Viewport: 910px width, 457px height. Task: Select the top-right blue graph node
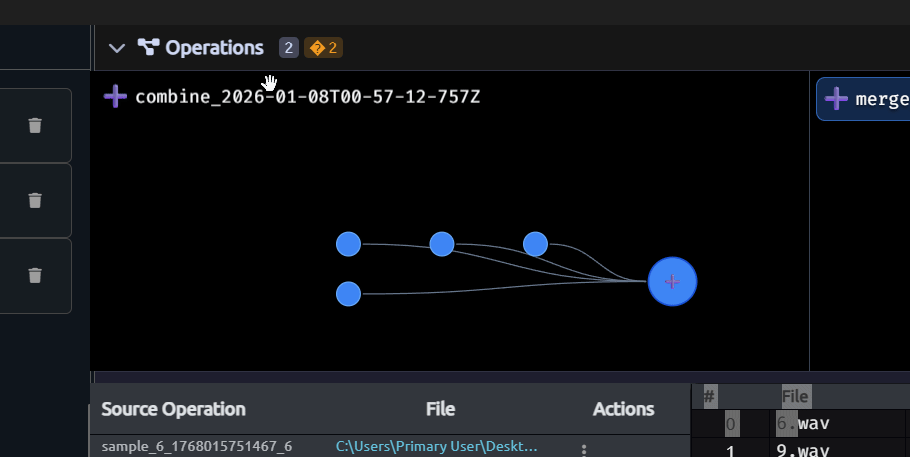pos(535,244)
